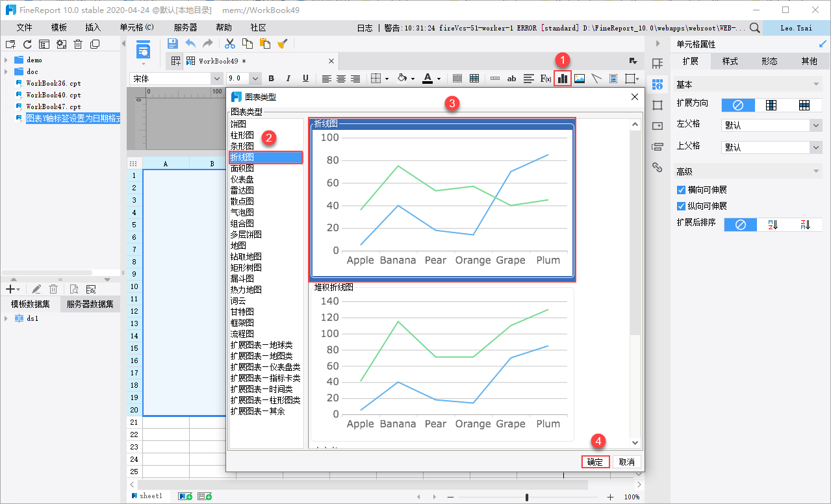Open the font name dropdown 宋体
Screen dimensions: 831x504
pos(216,79)
